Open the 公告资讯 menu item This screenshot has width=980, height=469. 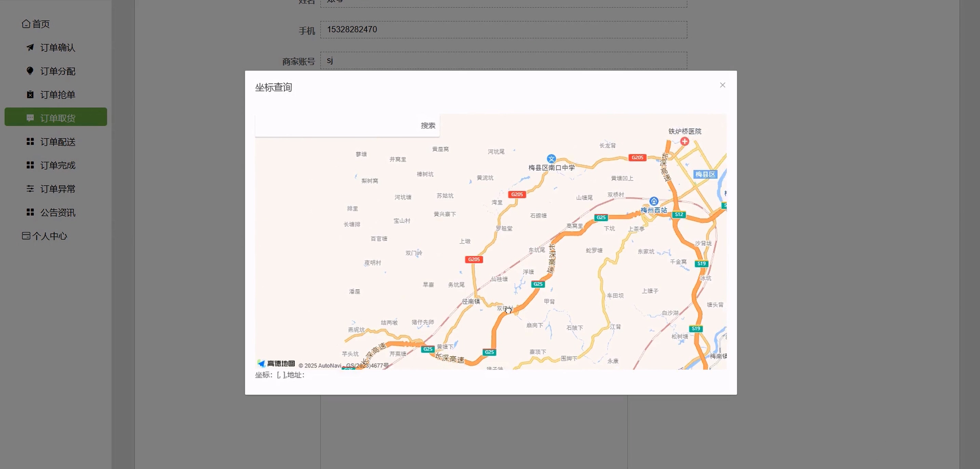click(x=57, y=212)
